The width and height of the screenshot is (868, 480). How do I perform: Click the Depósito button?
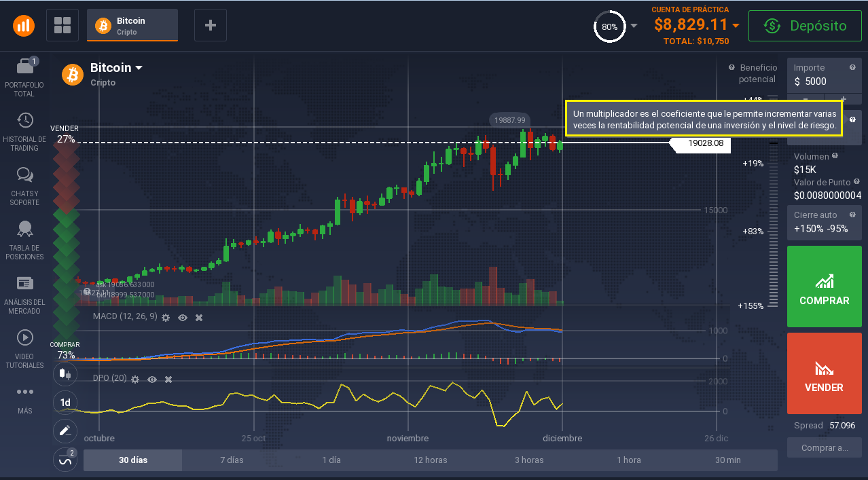click(805, 26)
